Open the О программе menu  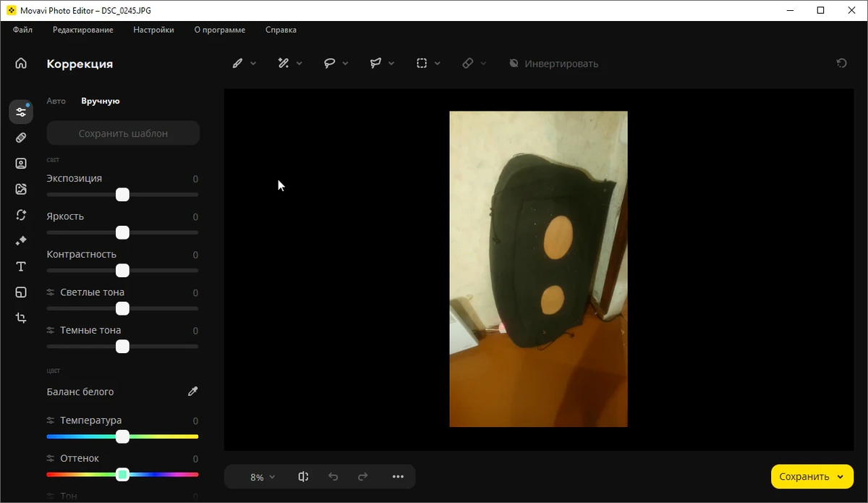[220, 30]
